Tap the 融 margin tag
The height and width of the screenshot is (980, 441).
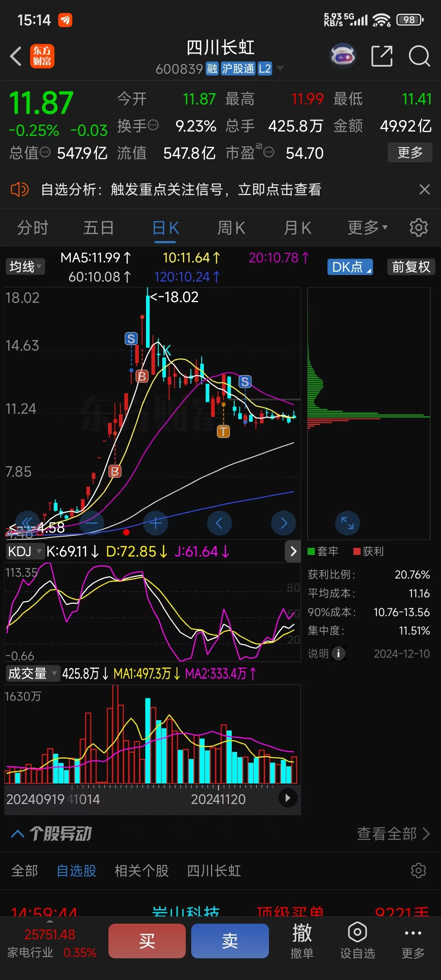pos(211,69)
